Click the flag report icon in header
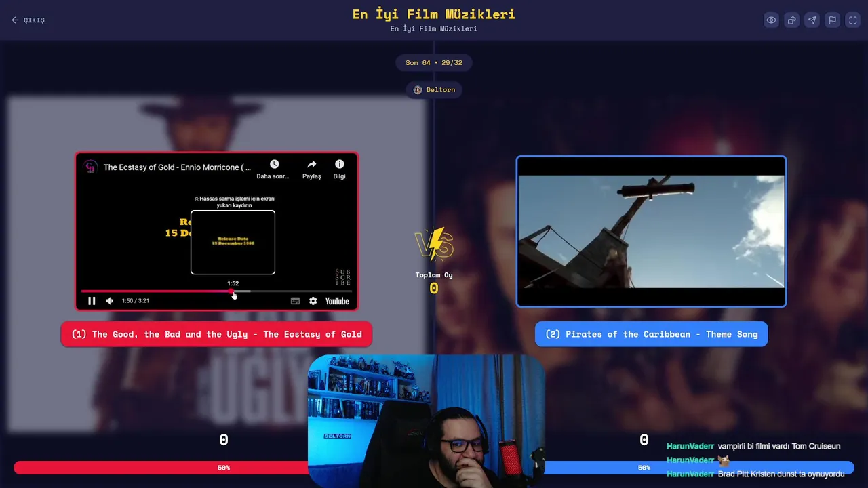The height and width of the screenshot is (488, 868). click(x=832, y=20)
